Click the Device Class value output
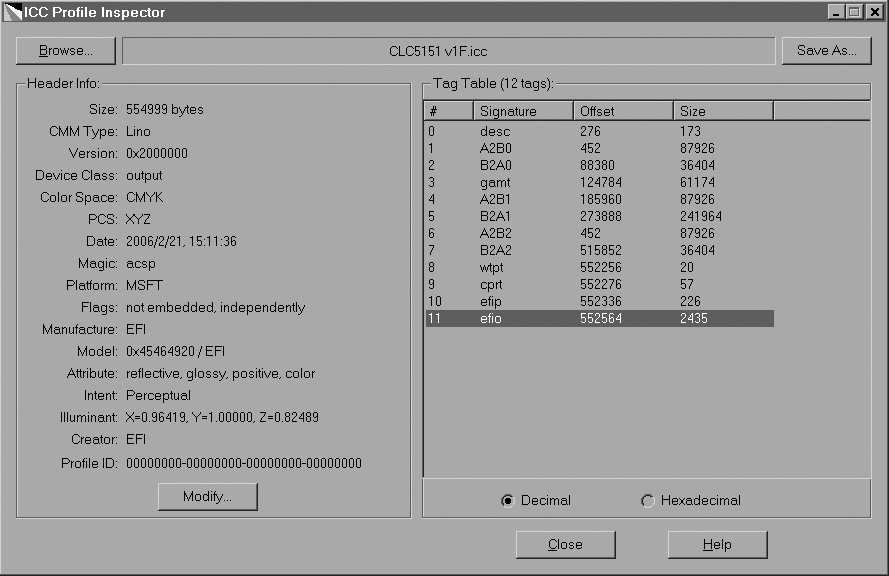Screen dimensions: 889x576 (x=144, y=176)
